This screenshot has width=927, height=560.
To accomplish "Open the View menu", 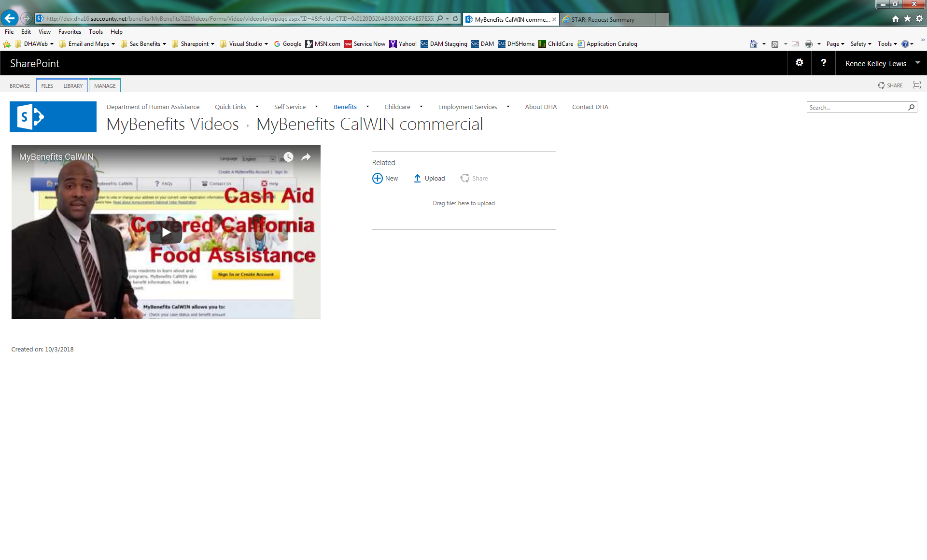I will (x=44, y=31).
